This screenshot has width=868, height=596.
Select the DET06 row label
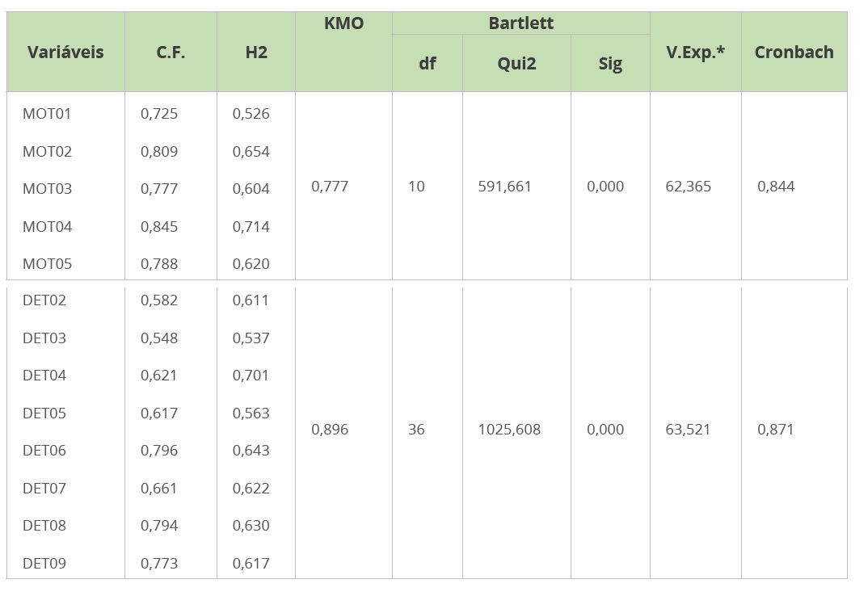point(44,451)
